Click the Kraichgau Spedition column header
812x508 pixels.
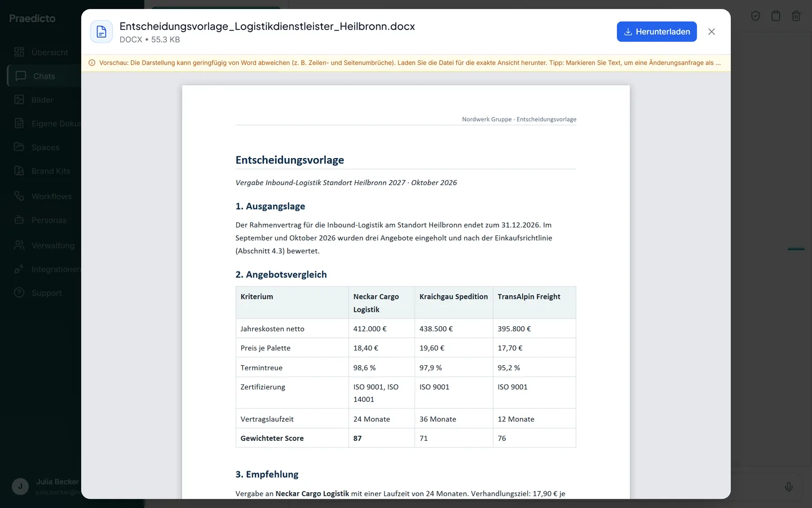click(x=453, y=303)
